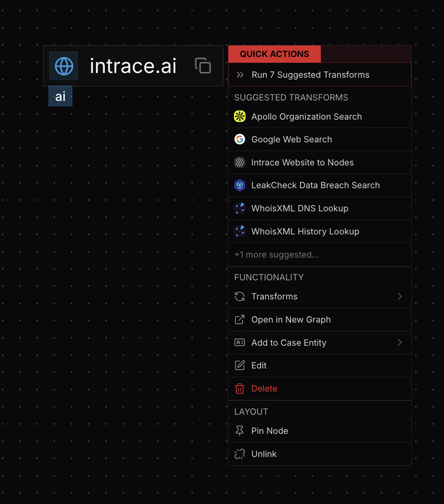Click the WhoisXML History Lookup icon

pos(240,231)
